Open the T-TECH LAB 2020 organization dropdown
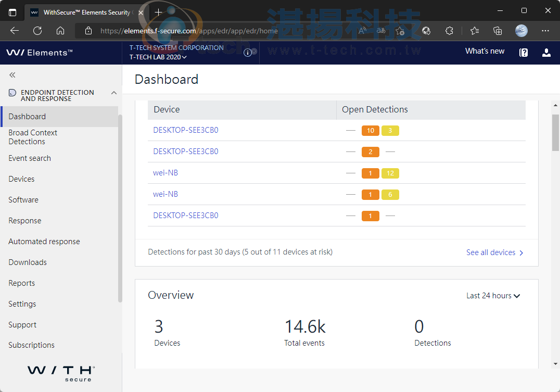This screenshot has height=392, width=560. [158, 57]
